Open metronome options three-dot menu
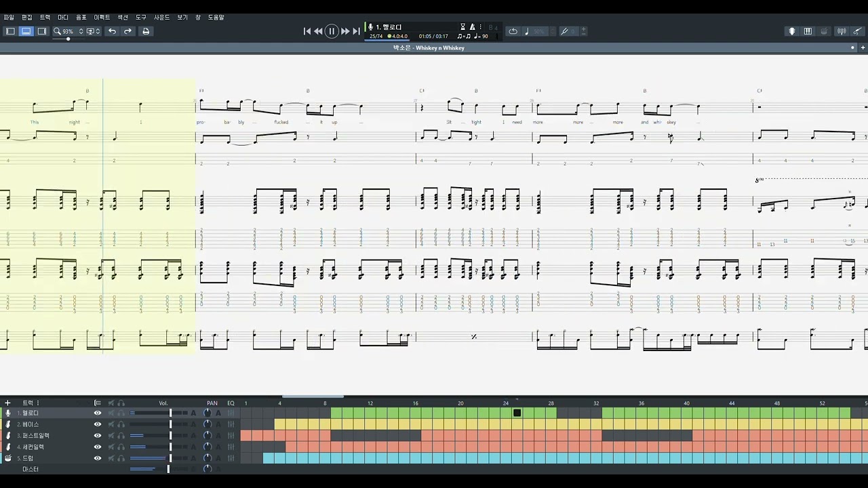Screen dimensions: 868x488 480,27
